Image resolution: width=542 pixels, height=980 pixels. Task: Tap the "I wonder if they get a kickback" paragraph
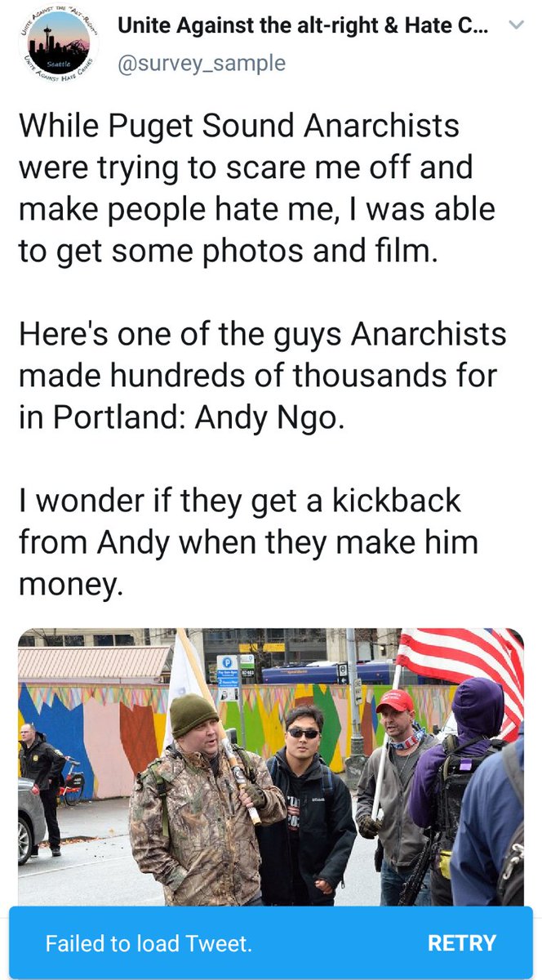pyautogui.click(x=248, y=541)
